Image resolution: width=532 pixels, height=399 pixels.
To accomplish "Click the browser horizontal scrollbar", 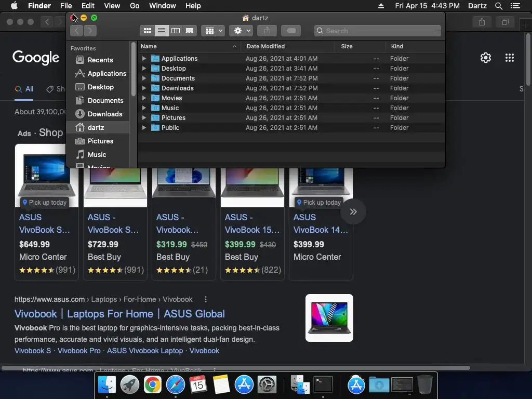I will point(236,368).
